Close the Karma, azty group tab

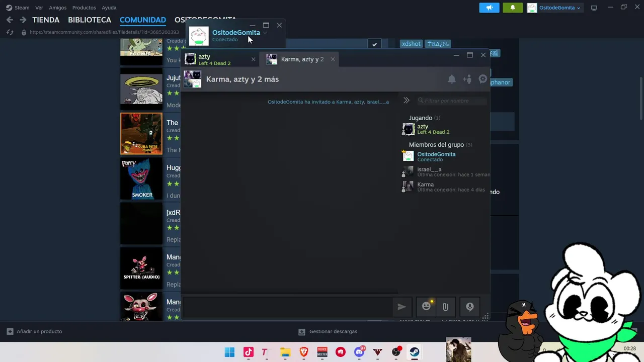click(333, 59)
